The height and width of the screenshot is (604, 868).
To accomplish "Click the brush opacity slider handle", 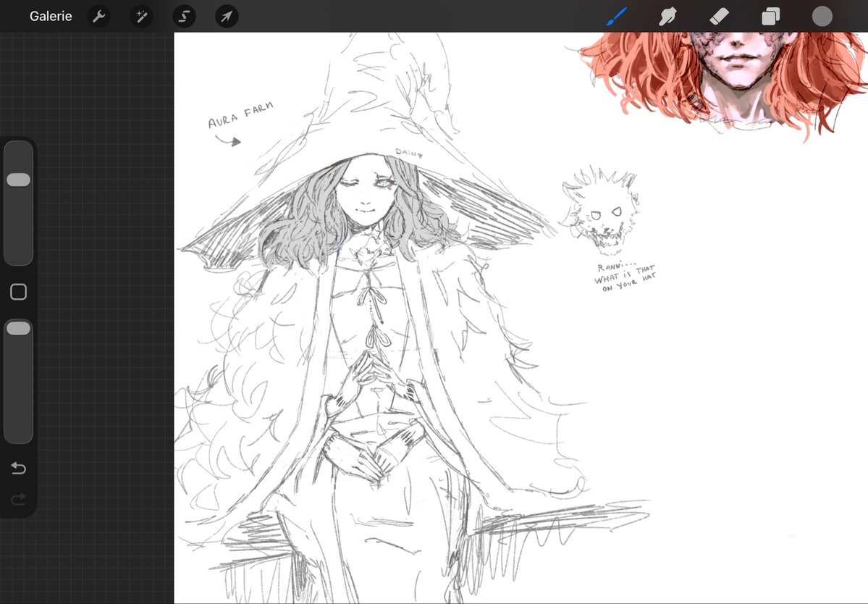I will tap(18, 328).
